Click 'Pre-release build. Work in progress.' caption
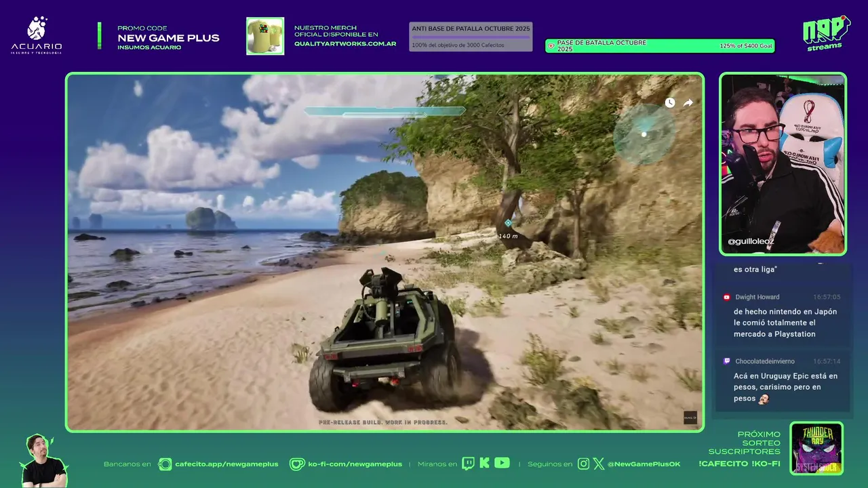Image resolution: width=868 pixels, height=488 pixels. pos(383,422)
